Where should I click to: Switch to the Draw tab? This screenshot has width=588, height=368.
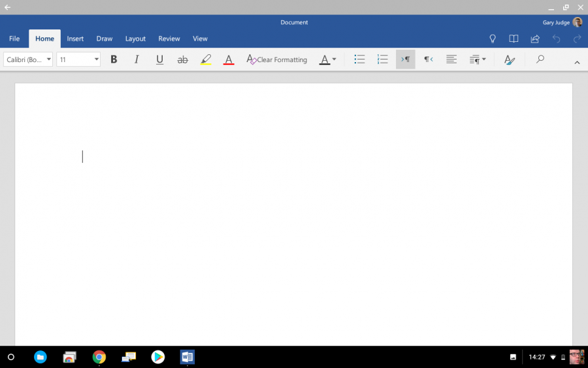(105, 39)
